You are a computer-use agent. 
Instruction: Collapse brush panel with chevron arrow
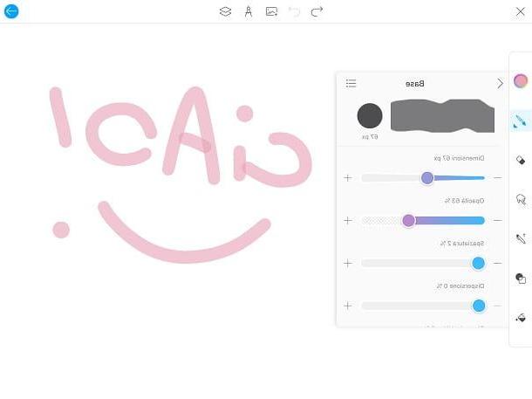[x=500, y=84]
